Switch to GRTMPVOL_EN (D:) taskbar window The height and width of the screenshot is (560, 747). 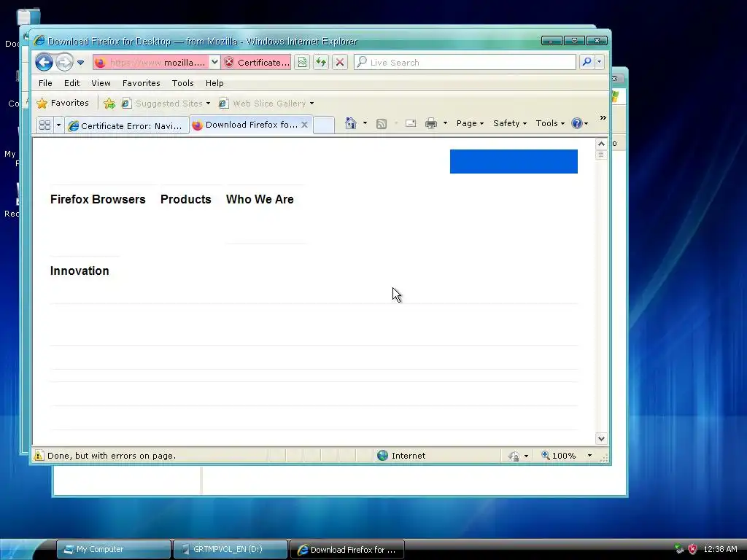(x=230, y=550)
